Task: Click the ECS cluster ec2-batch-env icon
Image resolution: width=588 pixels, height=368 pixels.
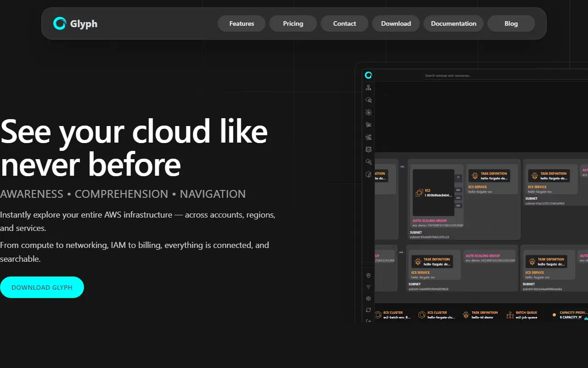Action: (x=379, y=315)
